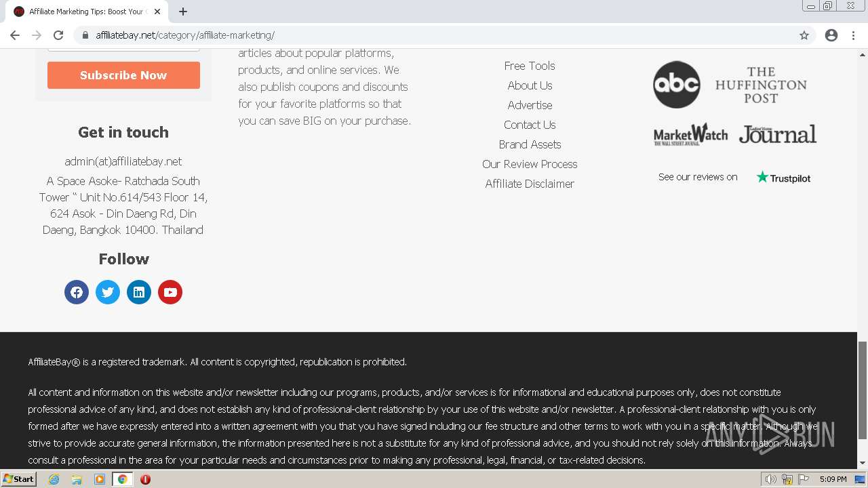Open the Affiliate Disclaimer link
Image resolution: width=868 pixels, height=488 pixels.
pos(530,184)
